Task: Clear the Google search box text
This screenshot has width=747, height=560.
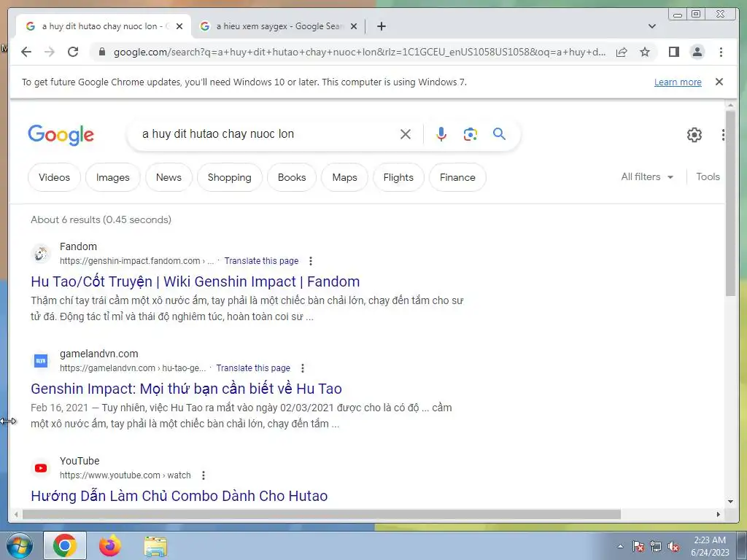Action: pyautogui.click(x=406, y=134)
